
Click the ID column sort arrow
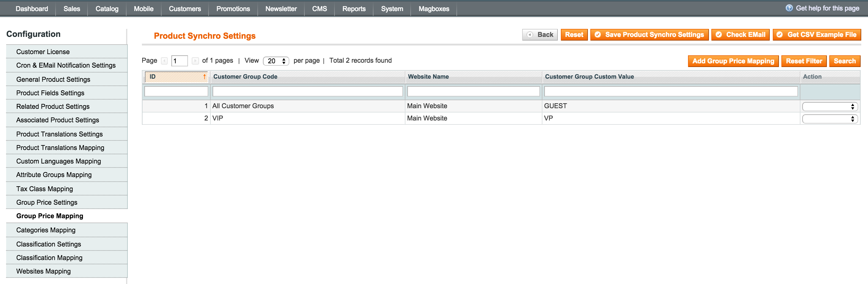[x=204, y=77]
